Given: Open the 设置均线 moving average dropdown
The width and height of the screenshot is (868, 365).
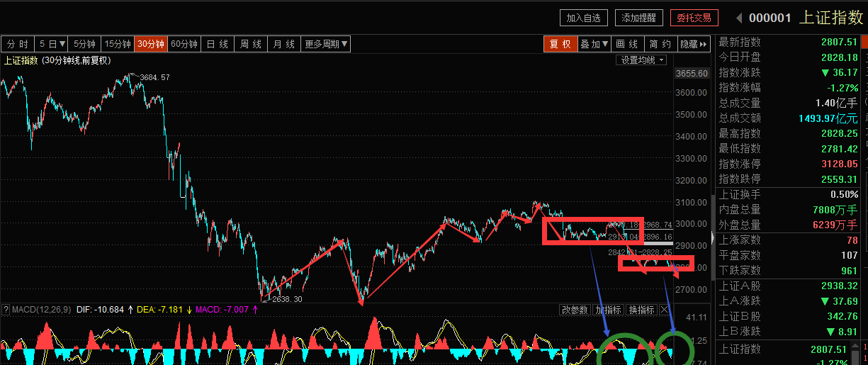Looking at the screenshot, I should [643, 60].
